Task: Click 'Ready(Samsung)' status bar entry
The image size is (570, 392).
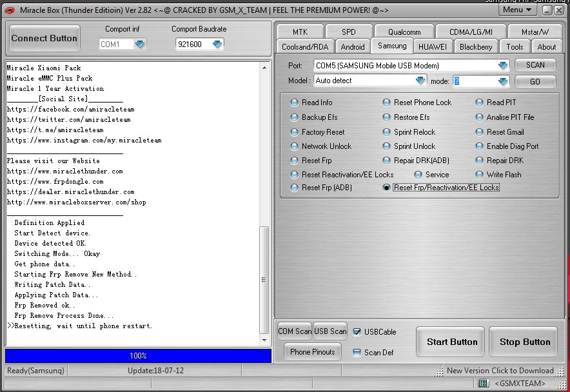Action: click(35, 371)
